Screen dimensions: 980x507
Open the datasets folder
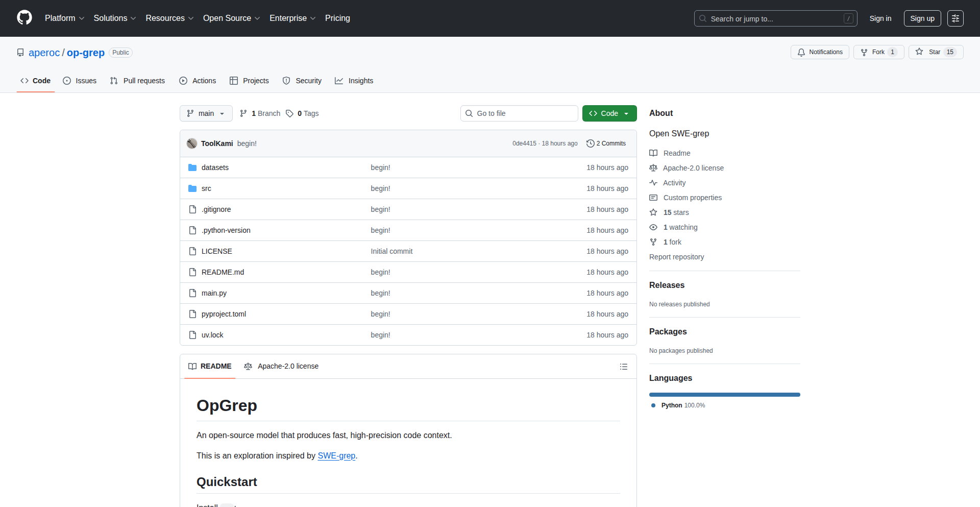click(x=215, y=167)
